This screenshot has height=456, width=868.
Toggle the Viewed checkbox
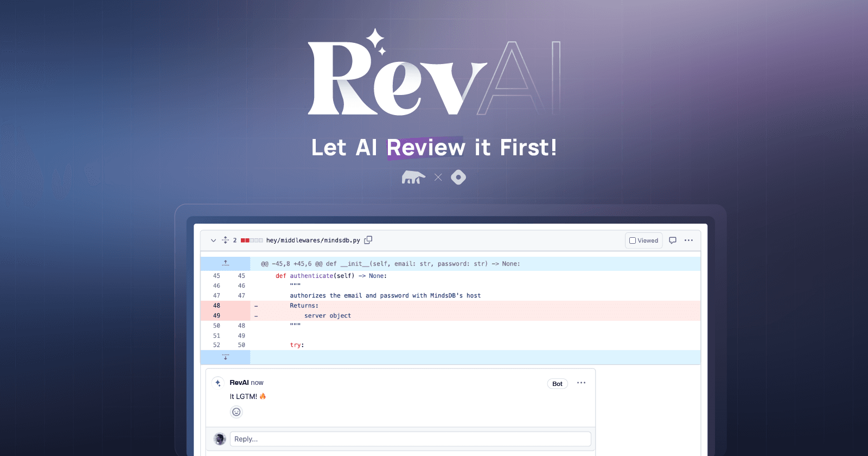pyautogui.click(x=633, y=240)
